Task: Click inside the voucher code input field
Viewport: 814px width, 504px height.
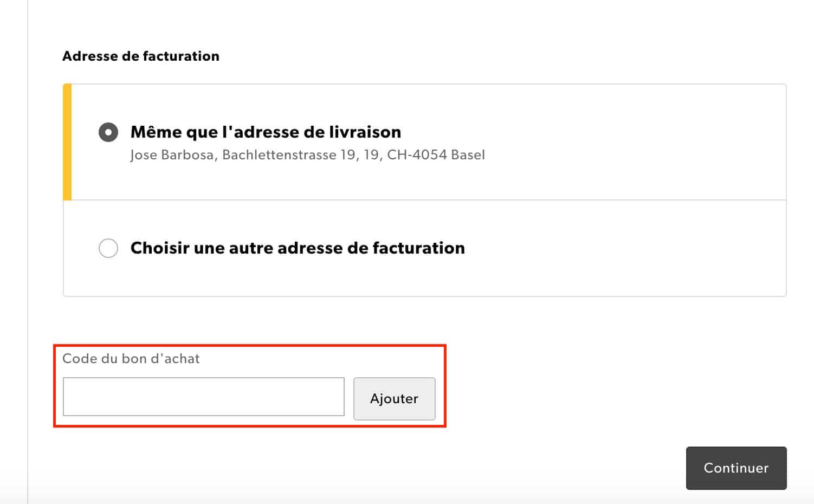Action: (203, 396)
